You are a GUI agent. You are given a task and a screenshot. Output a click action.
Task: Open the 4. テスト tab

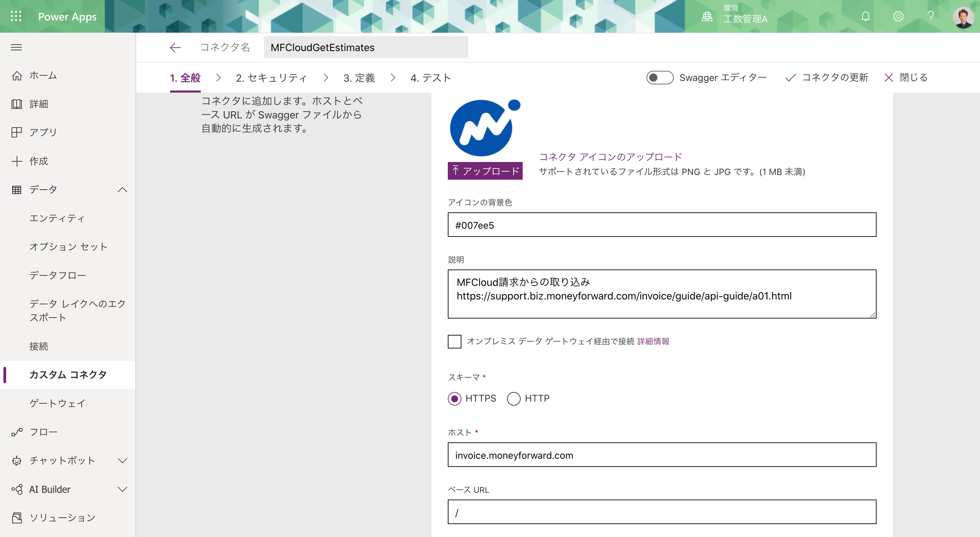coord(431,78)
